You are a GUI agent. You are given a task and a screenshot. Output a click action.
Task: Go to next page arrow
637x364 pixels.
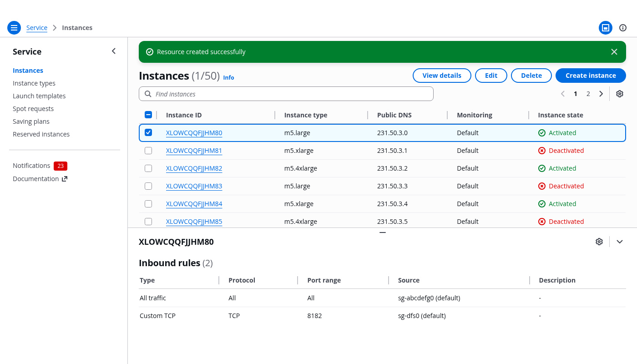[x=601, y=94]
